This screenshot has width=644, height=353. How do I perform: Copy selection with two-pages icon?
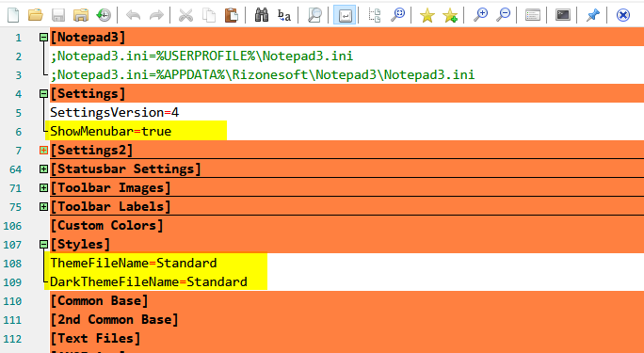[x=209, y=15]
